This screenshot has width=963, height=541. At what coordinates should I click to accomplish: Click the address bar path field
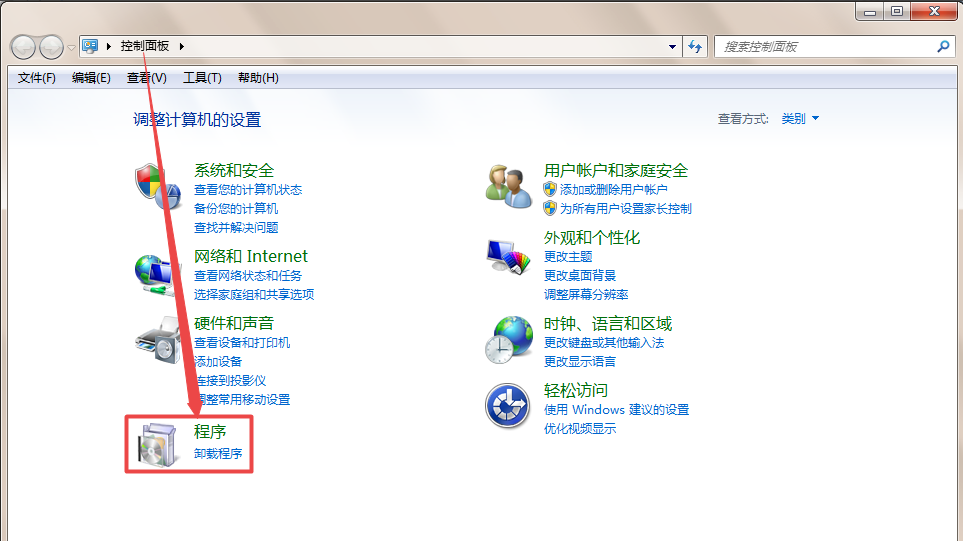pos(381,47)
